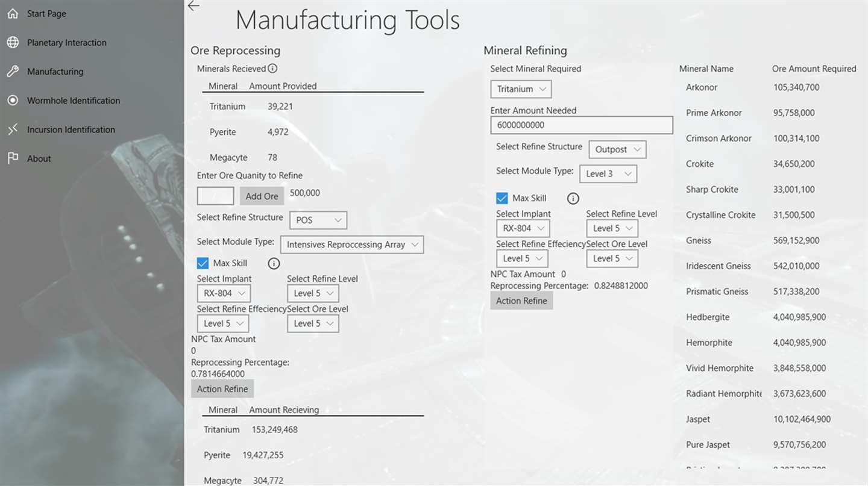Screen dimensions: 868x486
Task: Click Action Refine under Mineral Refining
Action: [x=521, y=301]
